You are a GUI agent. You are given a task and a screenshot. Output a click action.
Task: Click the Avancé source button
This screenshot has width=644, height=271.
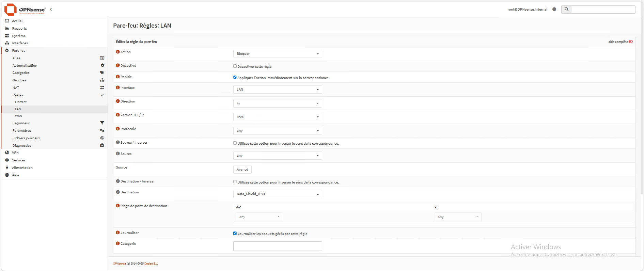(x=242, y=170)
